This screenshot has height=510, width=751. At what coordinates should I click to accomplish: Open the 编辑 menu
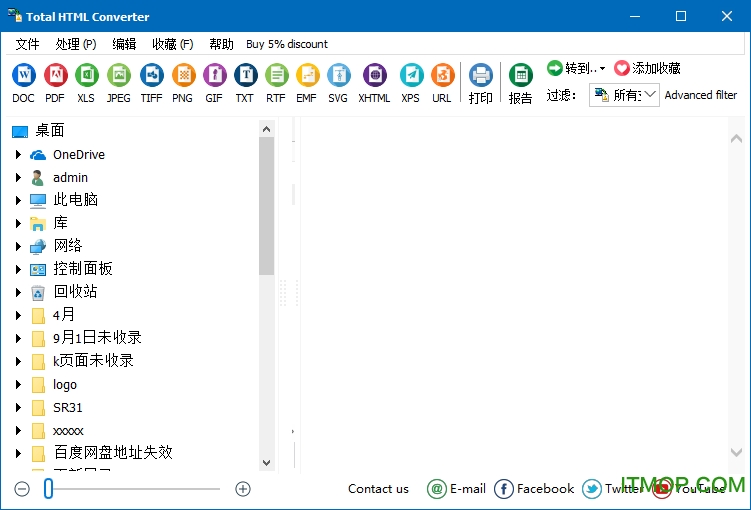pyautogui.click(x=124, y=44)
